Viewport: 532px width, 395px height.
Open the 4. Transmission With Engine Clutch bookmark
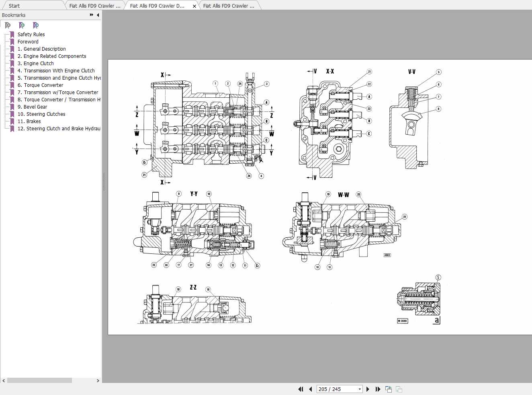point(56,71)
